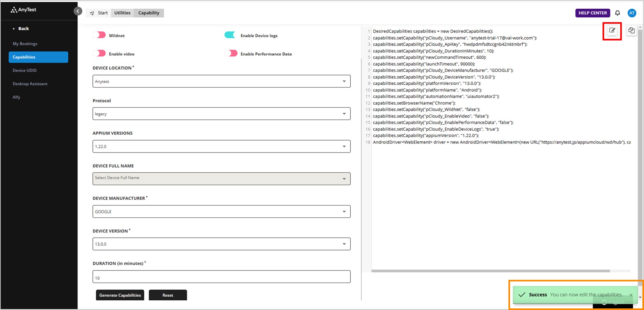Open the Help Center
Image resolution: width=644 pixels, height=310 pixels.
pyautogui.click(x=592, y=13)
